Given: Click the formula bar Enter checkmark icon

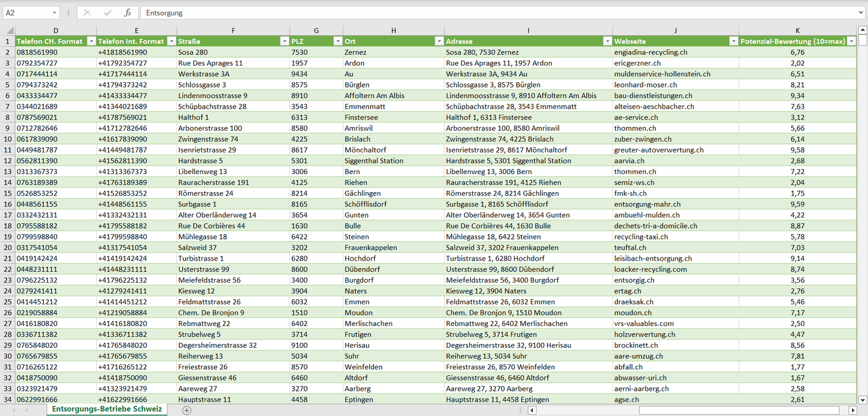Looking at the screenshot, I should [x=108, y=13].
